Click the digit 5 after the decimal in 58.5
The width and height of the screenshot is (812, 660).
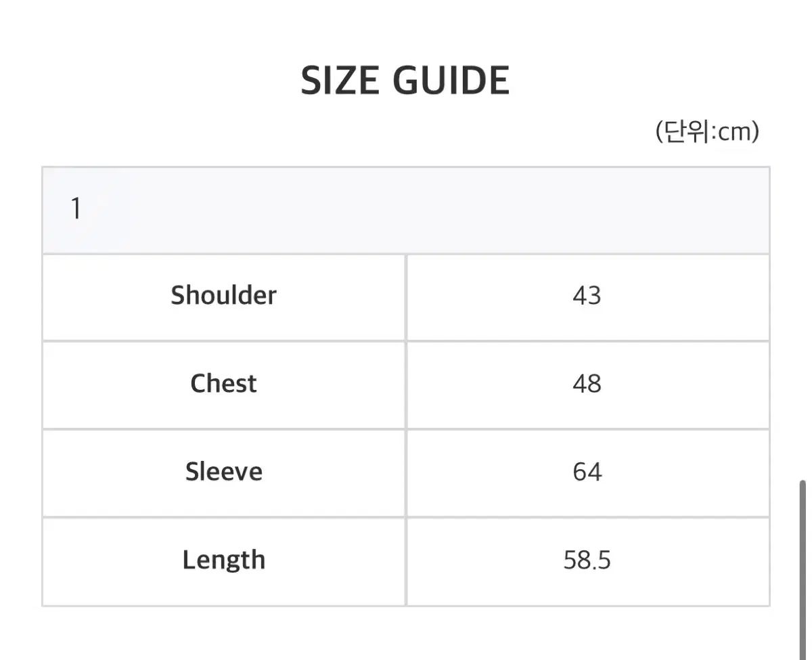coord(604,560)
